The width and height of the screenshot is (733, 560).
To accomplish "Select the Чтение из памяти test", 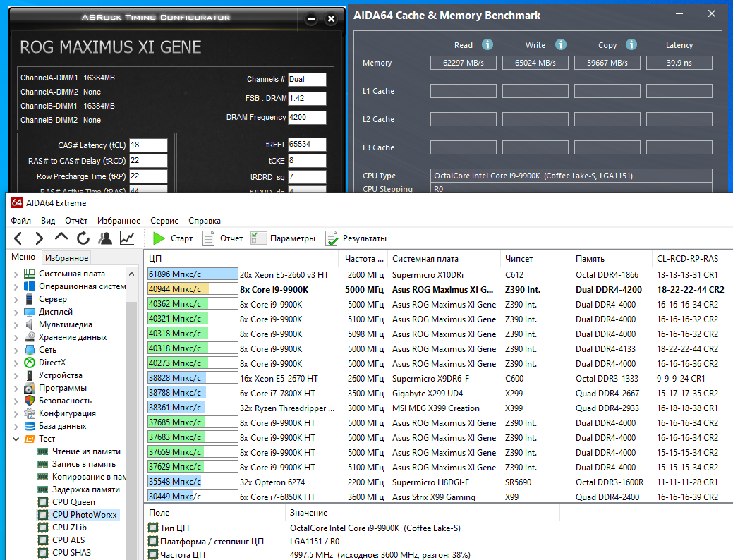I will coord(86,451).
